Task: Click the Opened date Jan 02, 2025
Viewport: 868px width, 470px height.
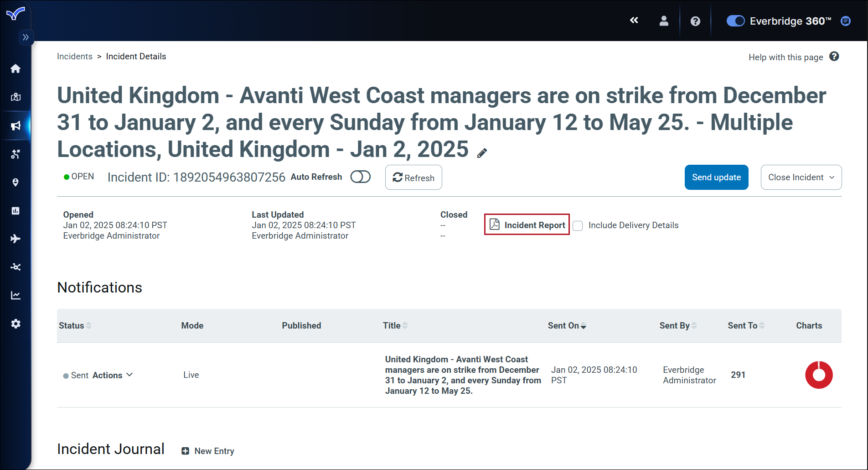Action: 115,225
